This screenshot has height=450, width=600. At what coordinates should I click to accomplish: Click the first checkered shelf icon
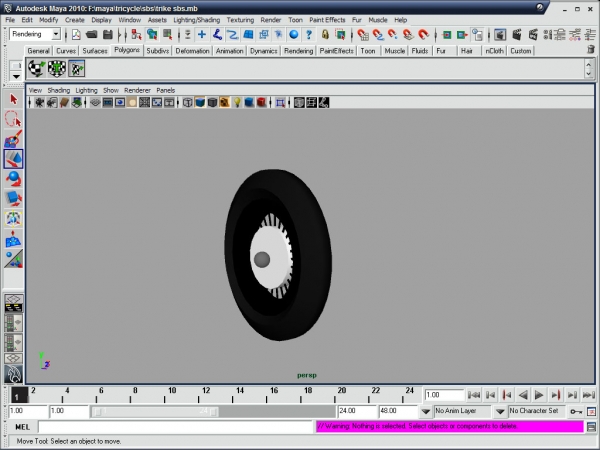pyautogui.click(x=37, y=69)
